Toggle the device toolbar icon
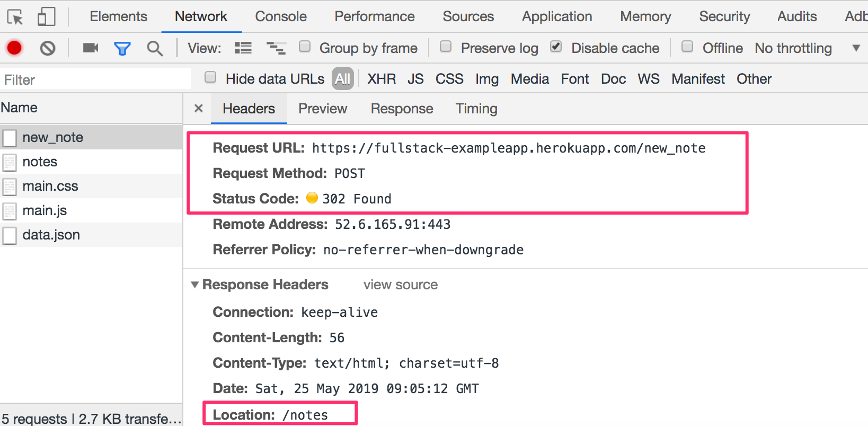This screenshot has width=868, height=426. [46, 17]
